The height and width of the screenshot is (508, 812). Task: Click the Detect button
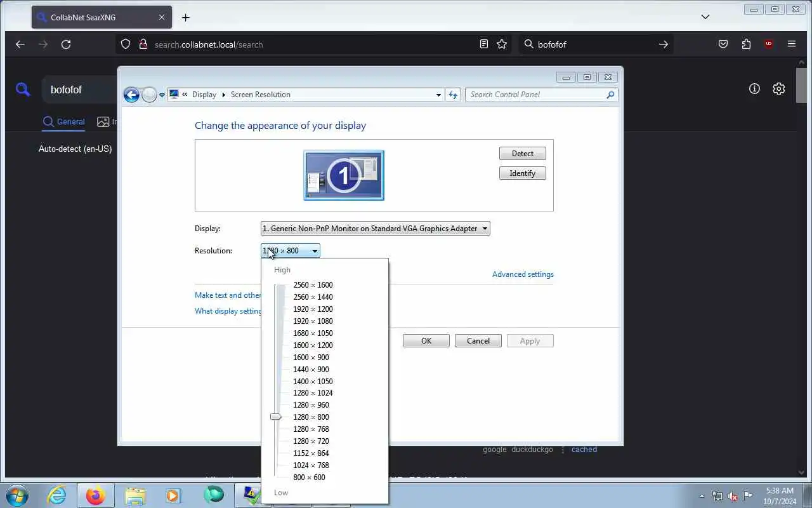[523, 154]
